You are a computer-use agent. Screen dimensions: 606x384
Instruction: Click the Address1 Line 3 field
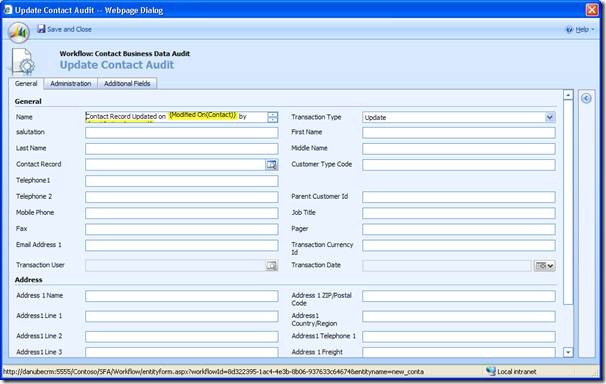(182, 352)
